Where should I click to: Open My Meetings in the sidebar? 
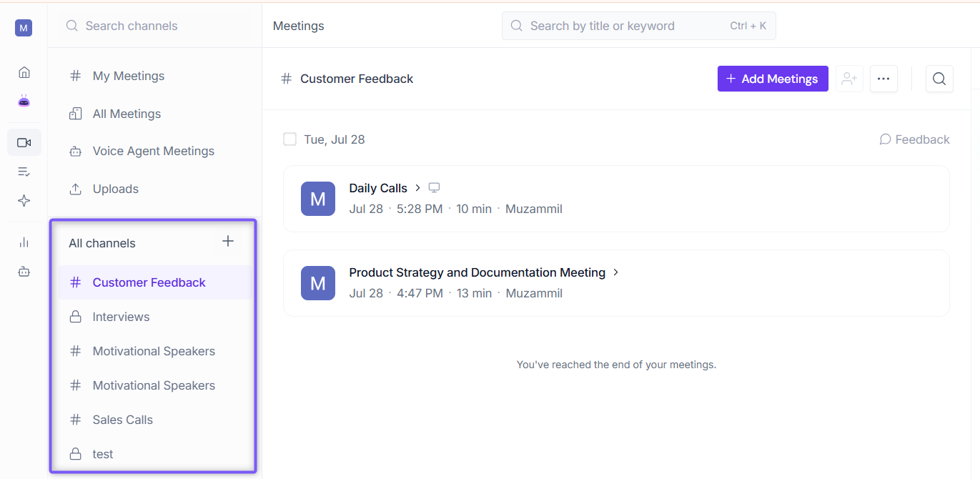click(154, 76)
